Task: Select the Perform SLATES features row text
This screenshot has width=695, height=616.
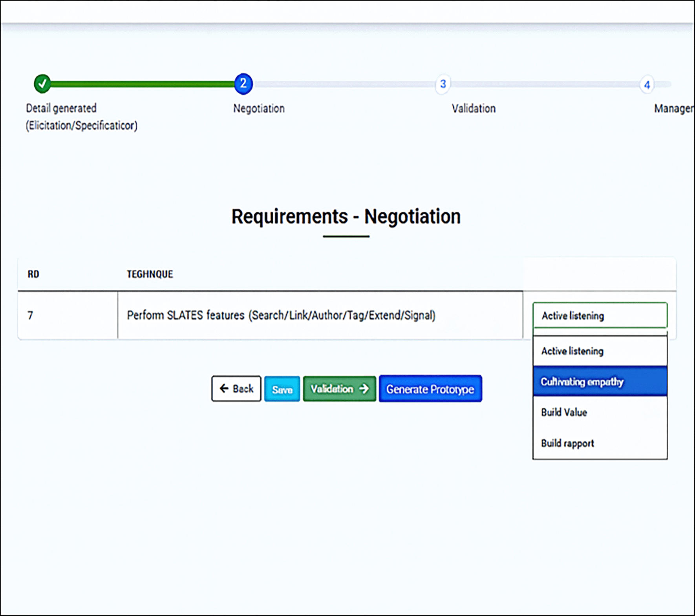Action: (x=281, y=315)
